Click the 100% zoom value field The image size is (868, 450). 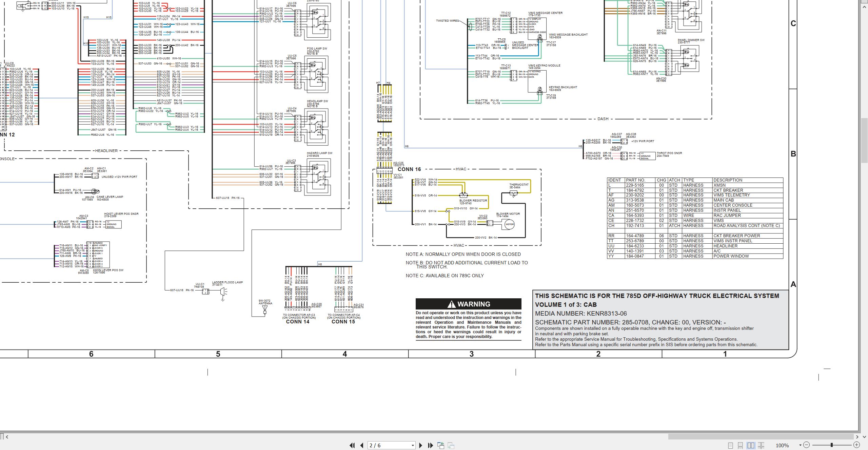click(782, 445)
